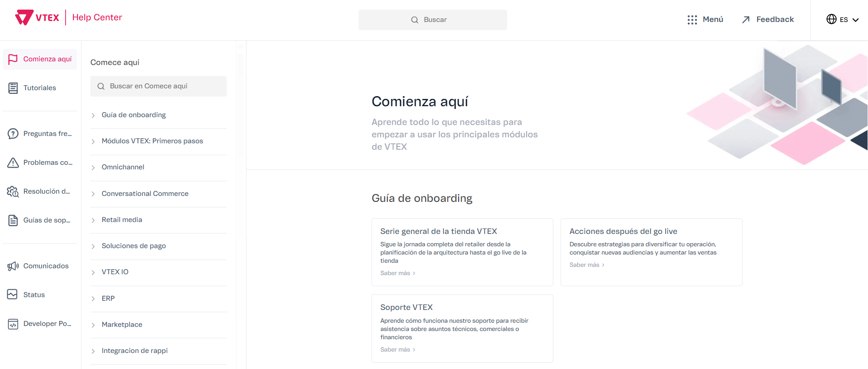Expand the Omnichannel tree item

93,168
